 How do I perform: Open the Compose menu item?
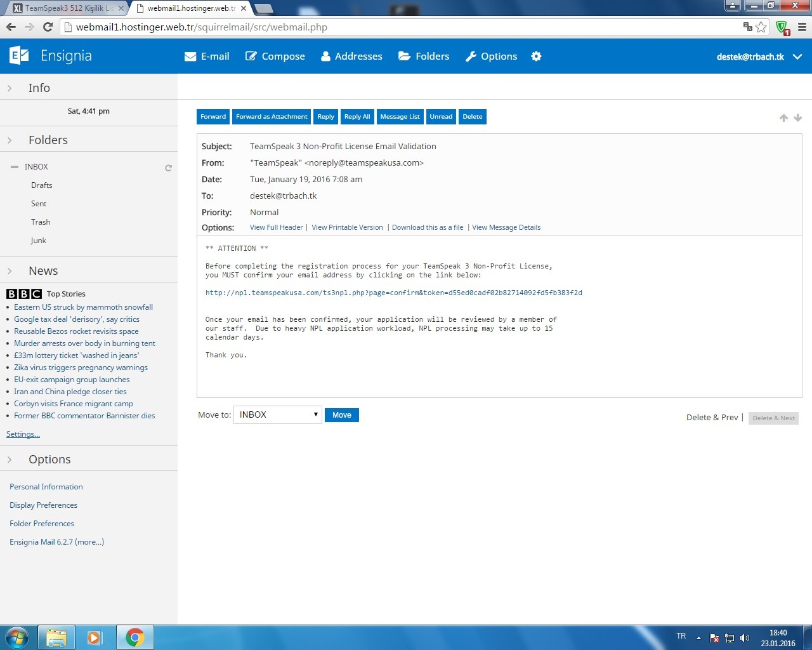pyautogui.click(x=275, y=56)
